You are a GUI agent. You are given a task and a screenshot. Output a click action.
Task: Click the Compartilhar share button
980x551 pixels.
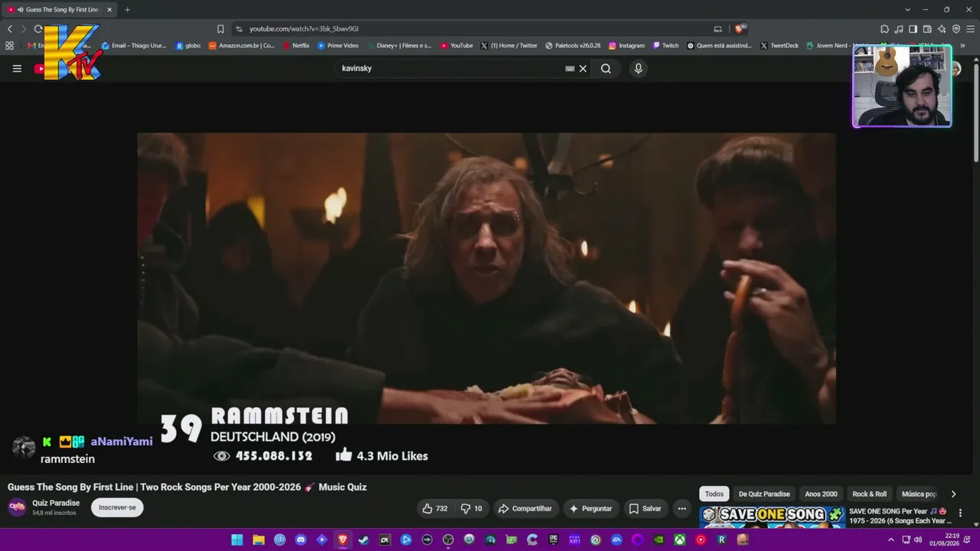click(525, 508)
